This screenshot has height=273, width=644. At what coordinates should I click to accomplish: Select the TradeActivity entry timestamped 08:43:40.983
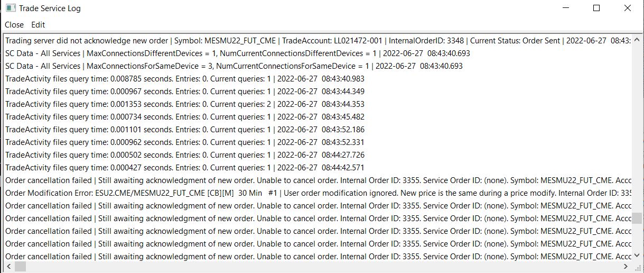(x=184, y=79)
